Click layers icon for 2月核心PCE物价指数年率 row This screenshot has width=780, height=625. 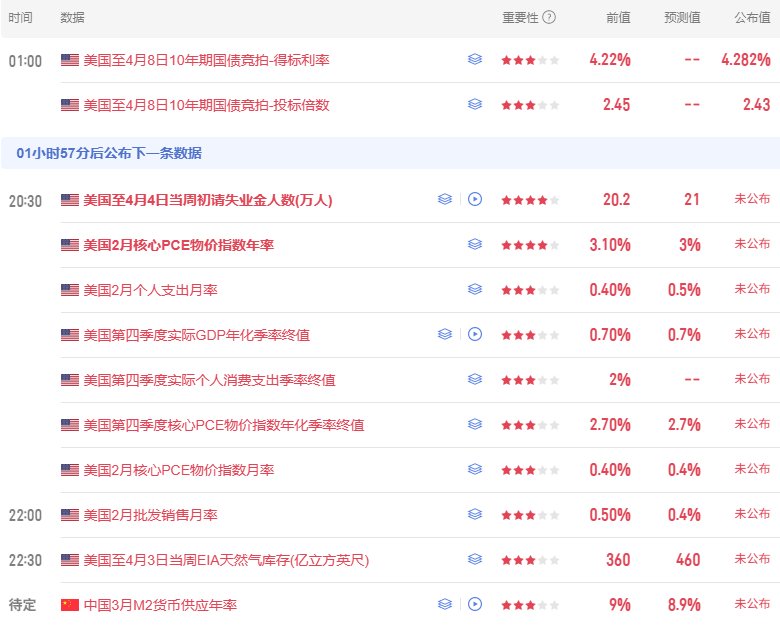pos(475,244)
